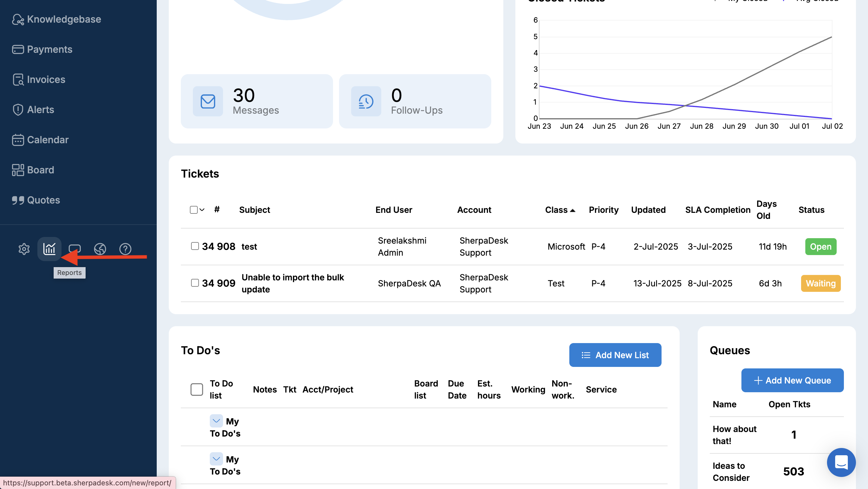The height and width of the screenshot is (489, 868).
Task: Click the green Open status badge
Action: (820, 246)
